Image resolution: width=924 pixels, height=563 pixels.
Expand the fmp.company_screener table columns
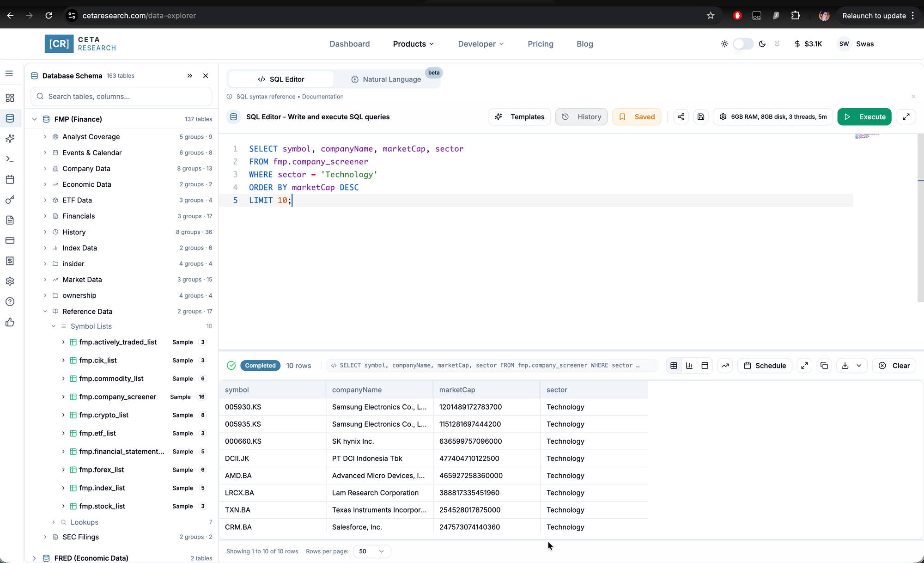pos(63,397)
